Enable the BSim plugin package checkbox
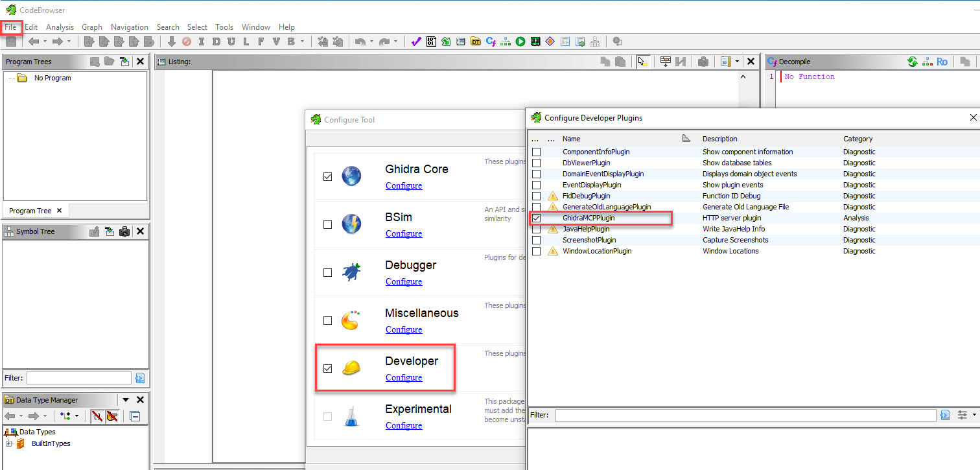This screenshot has height=470, width=980. (x=327, y=224)
